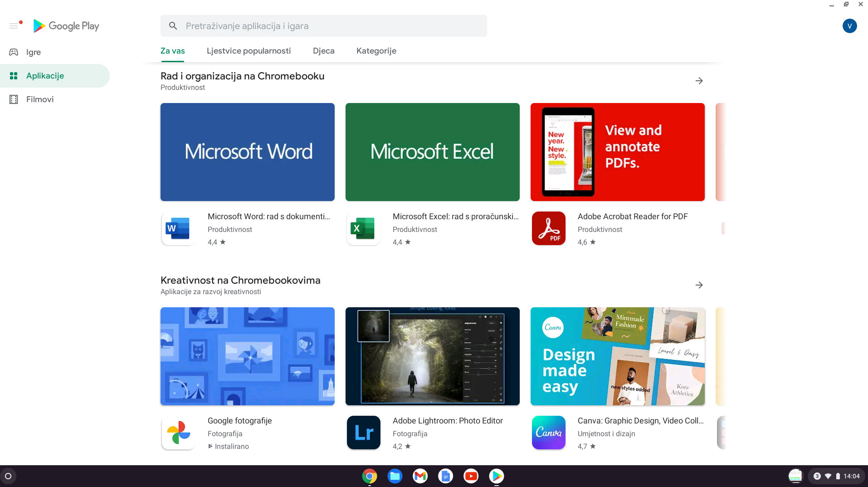The height and width of the screenshot is (487, 868).
Task: Open the Kategorije tab
Action: click(x=376, y=51)
